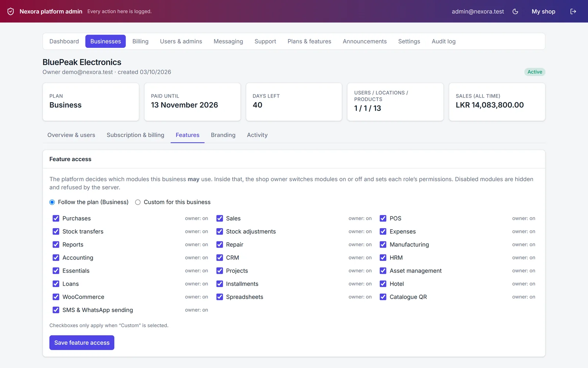Switch to Subscription & billing tab

(x=135, y=135)
